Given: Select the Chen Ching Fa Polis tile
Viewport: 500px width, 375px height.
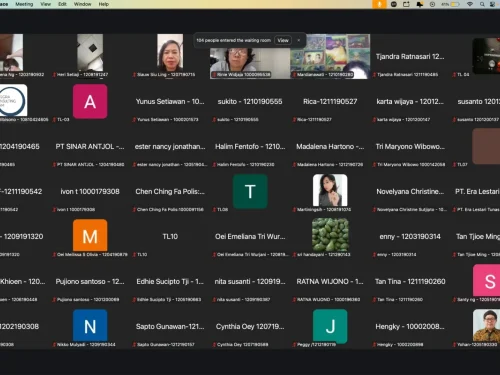Looking at the screenshot, I should point(170,191).
